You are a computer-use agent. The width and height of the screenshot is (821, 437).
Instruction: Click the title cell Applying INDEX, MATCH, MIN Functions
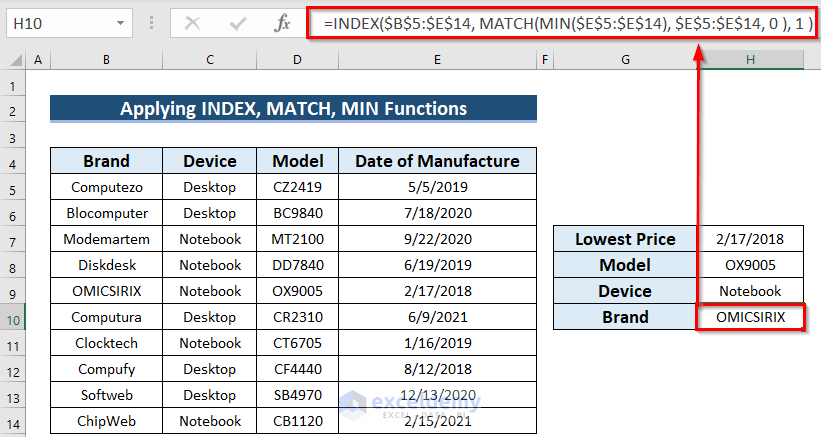tap(293, 109)
